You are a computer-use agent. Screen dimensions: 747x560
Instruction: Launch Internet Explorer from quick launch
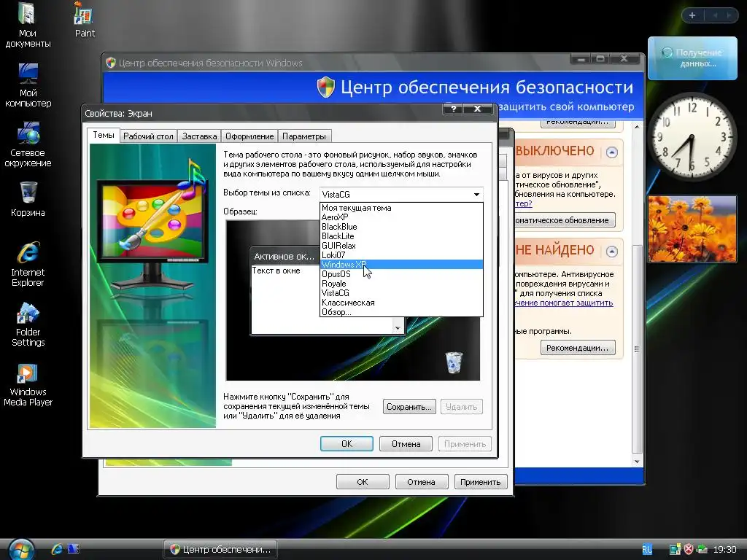click(x=57, y=549)
